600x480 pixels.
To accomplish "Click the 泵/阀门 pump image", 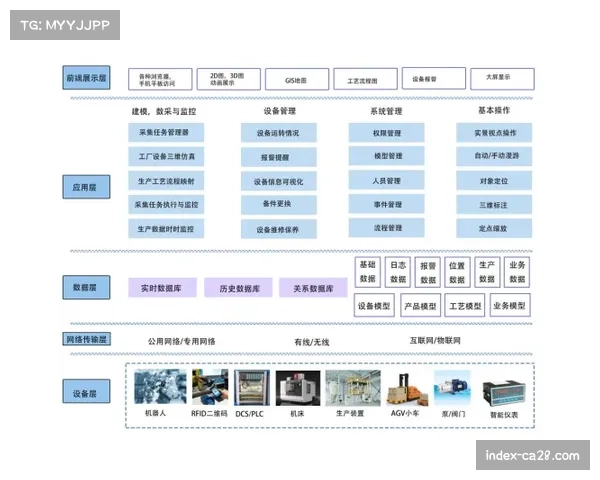I will click(x=452, y=389).
